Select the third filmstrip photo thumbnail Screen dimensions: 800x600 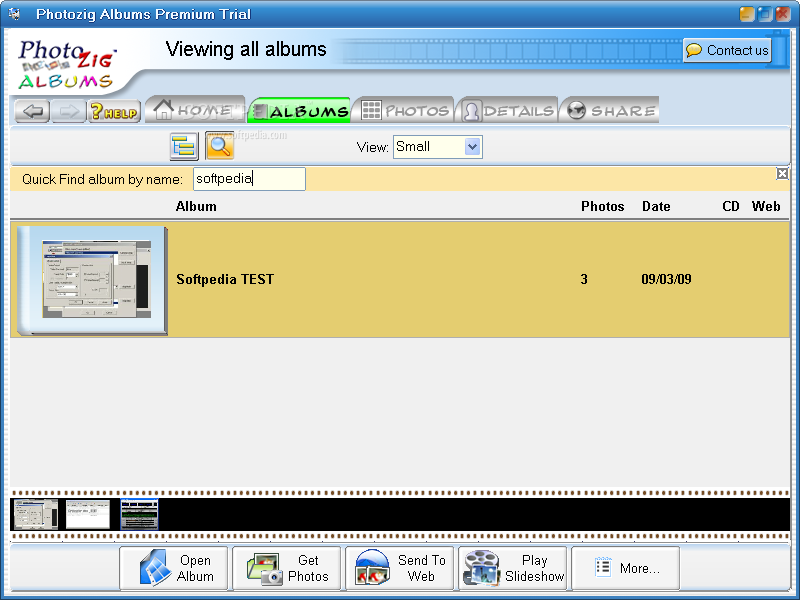point(139,514)
